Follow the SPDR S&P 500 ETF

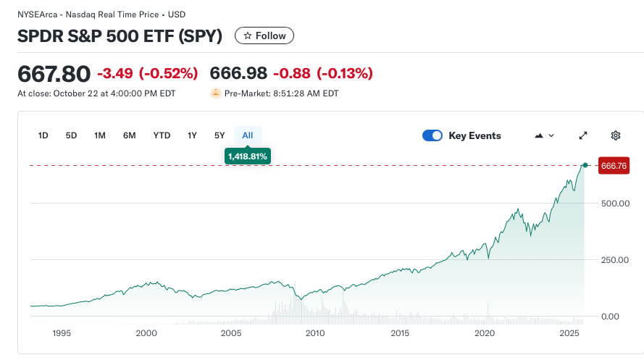click(264, 35)
